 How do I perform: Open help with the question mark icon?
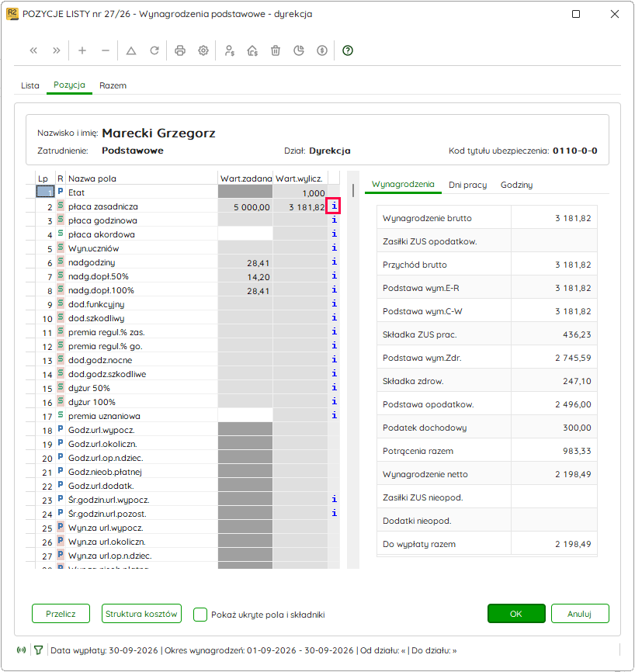348,50
